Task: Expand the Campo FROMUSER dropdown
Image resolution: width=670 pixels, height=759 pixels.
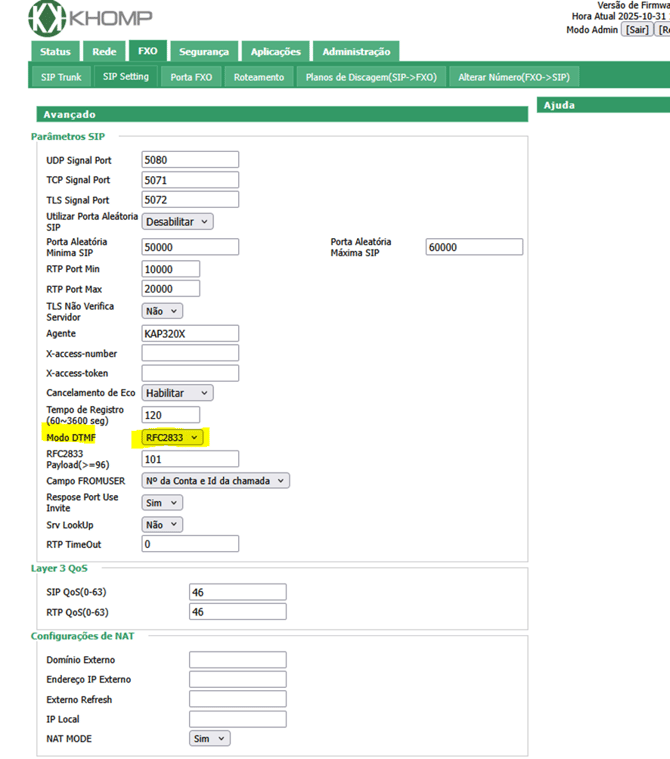Action: point(215,481)
